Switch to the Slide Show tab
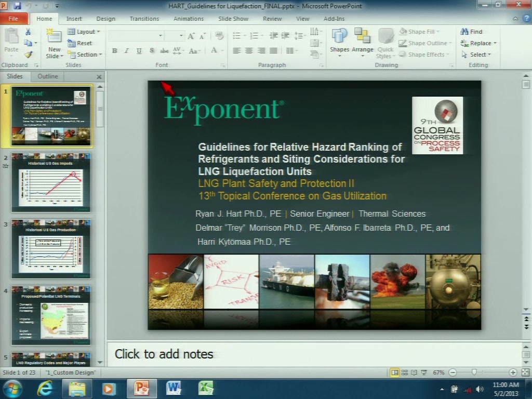The width and height of the screenshot is (532, 399). [x=233, y=19]
